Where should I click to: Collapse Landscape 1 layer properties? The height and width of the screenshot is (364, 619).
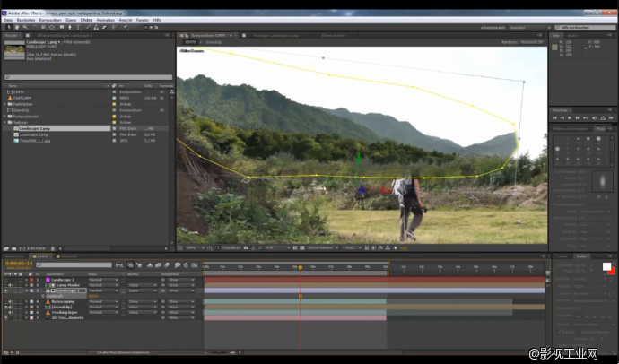(x=26, y=290)
